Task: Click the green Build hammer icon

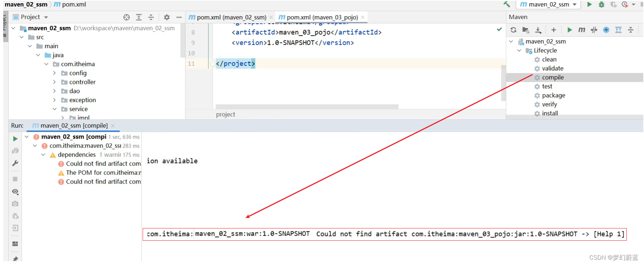Action: [x=507, y=4]
